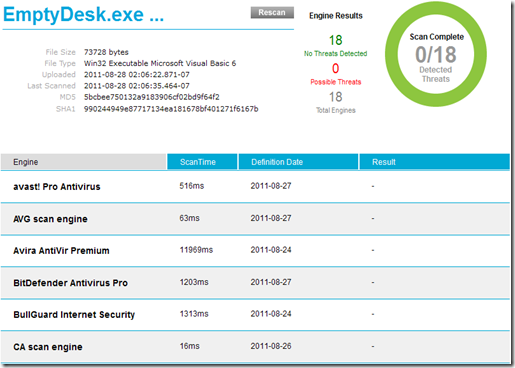The image size is (515, 368).
Task: Click the green 18 No Threats count
Action: 336,40
